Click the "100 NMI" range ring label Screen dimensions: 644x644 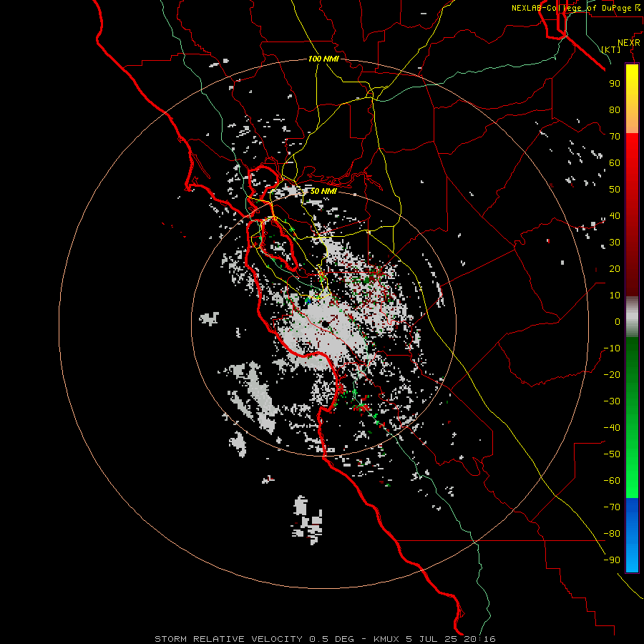coord(323,59)
